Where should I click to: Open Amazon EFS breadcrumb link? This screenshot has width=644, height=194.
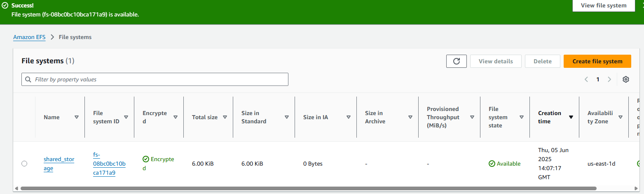pyautogui.click(x=29, y=37)
